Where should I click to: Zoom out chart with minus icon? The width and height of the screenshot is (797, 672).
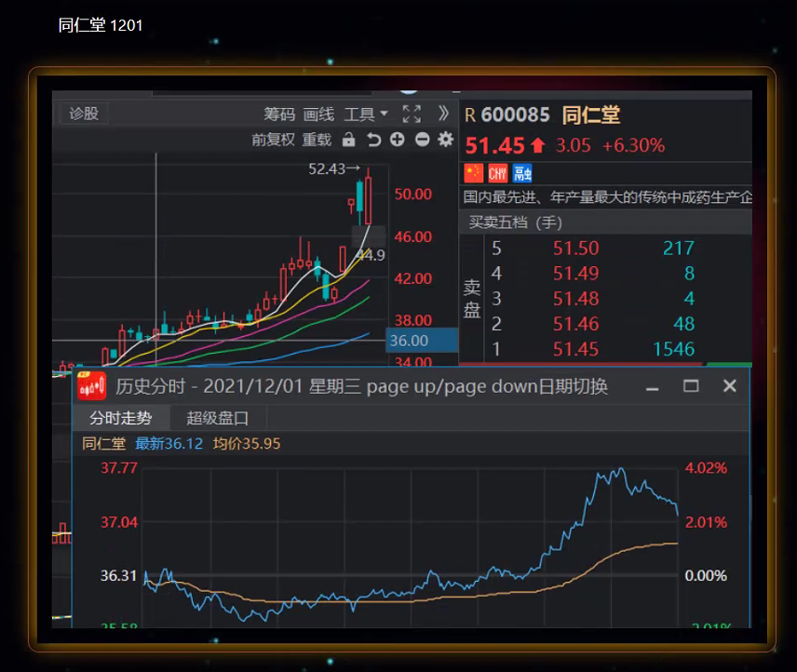pos(422,140)
